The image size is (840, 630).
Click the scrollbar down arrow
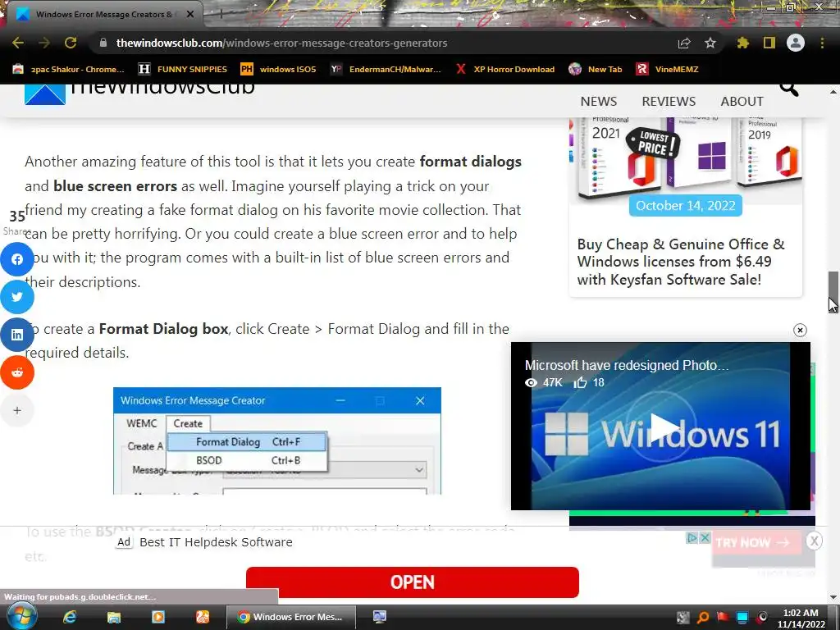coord(833,597)
